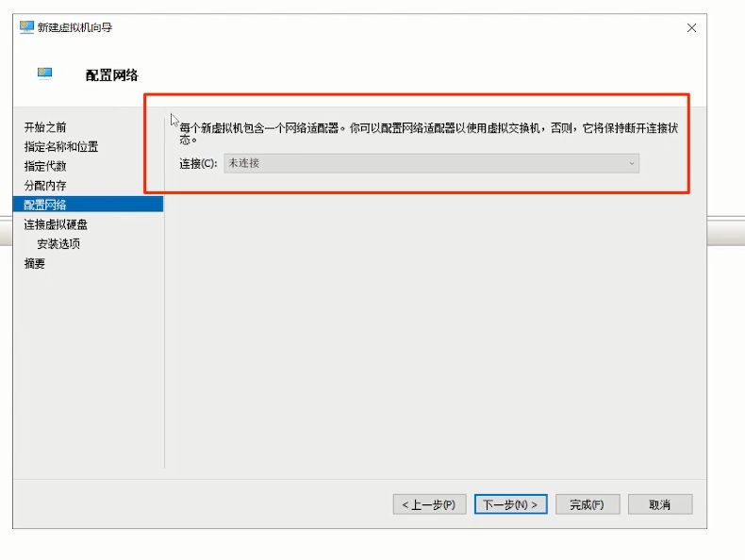Click the 配置网络 page heading
Viewport: 745px width, 560px height.
point(112,75)
